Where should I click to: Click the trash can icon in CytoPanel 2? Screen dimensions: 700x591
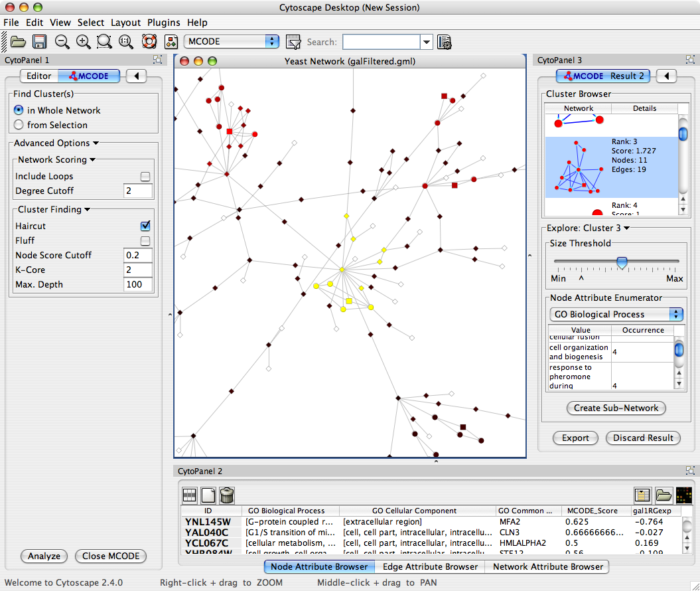coord(227,495)
